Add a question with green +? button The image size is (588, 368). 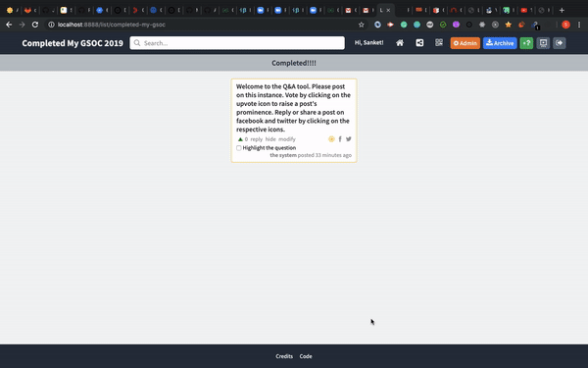[x=526, y=43]
